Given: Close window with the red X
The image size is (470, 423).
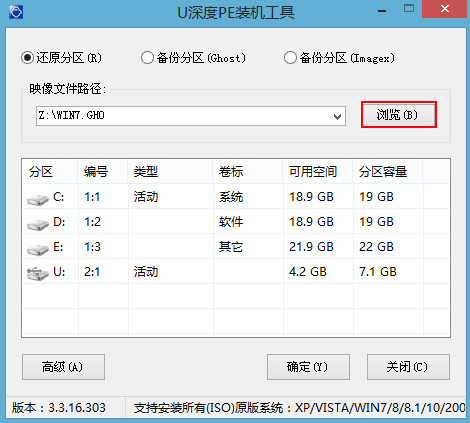Looking at the screenshot, I should pos(445,9).
